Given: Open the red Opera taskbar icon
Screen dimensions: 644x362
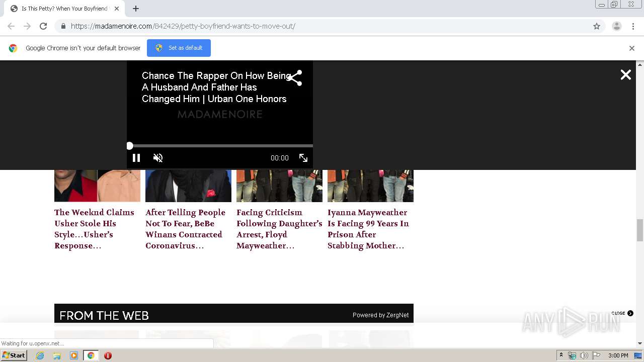Looking at the screenshot, I should click(108, 355).
